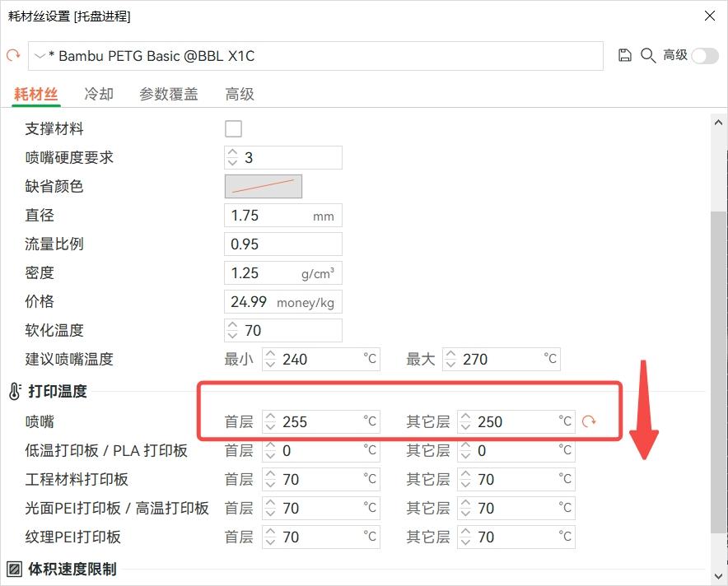
Task: Click the 体积速度限制 heading text
Action: [72, 569]
